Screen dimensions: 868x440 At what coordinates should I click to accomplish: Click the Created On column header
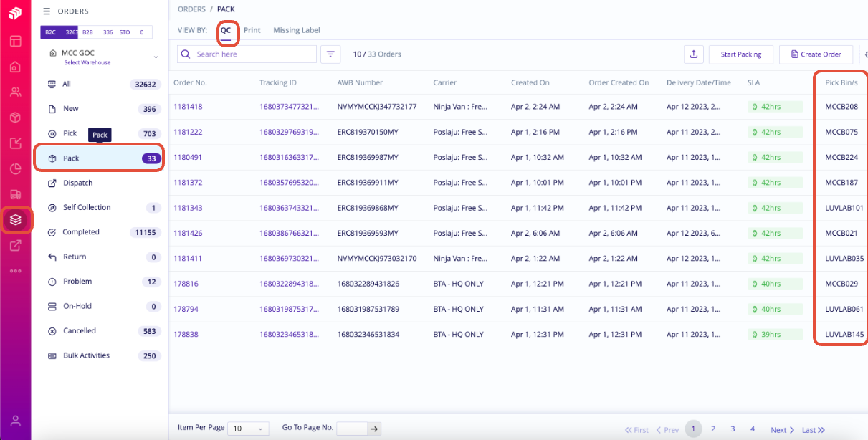click(x=530, y=83)
